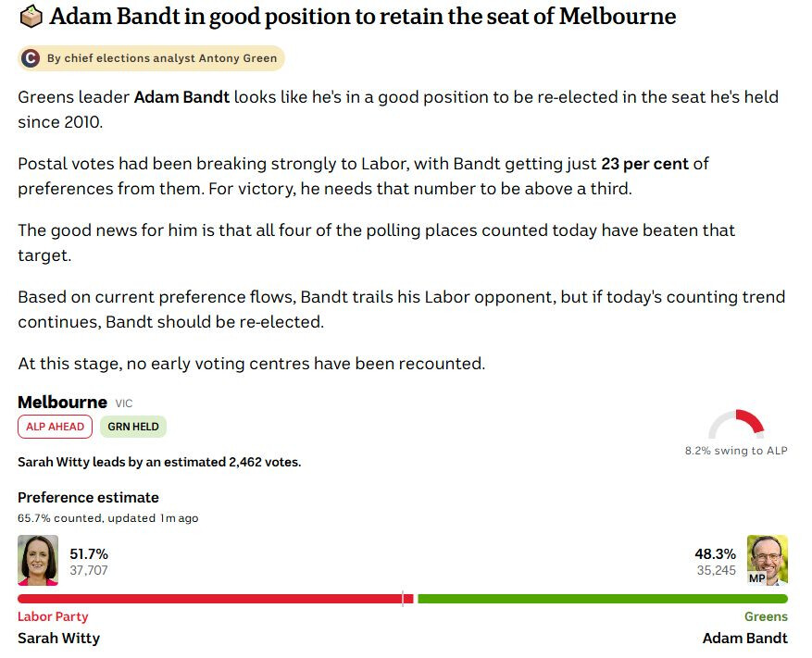Click the chief elections analyst Antony Green byline
Screen dimensions: 812x658
162,58
